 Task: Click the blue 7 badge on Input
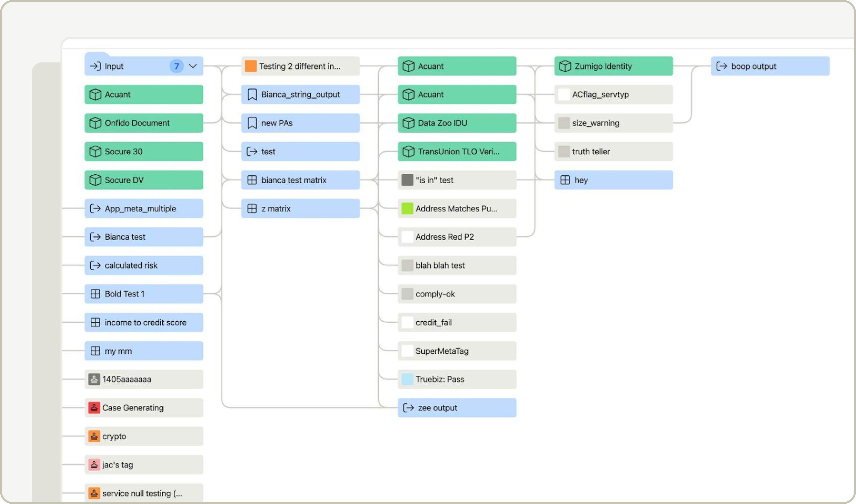[176, 66]
